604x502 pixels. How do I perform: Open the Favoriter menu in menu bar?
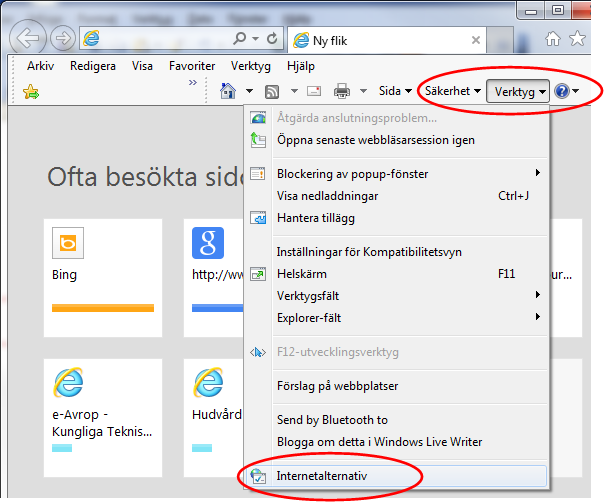pyautogui.click(x=191, y=66)
